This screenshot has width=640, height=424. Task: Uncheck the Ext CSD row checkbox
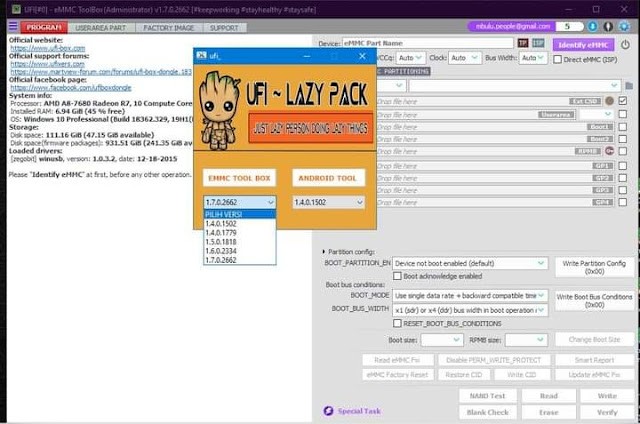pos(623,100)
